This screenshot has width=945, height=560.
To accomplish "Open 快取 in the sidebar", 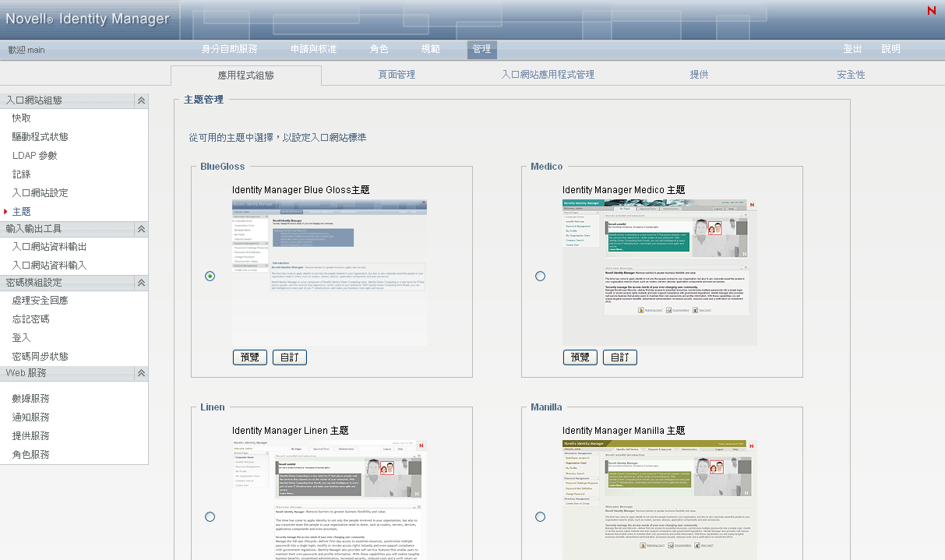I will [22, 118].
